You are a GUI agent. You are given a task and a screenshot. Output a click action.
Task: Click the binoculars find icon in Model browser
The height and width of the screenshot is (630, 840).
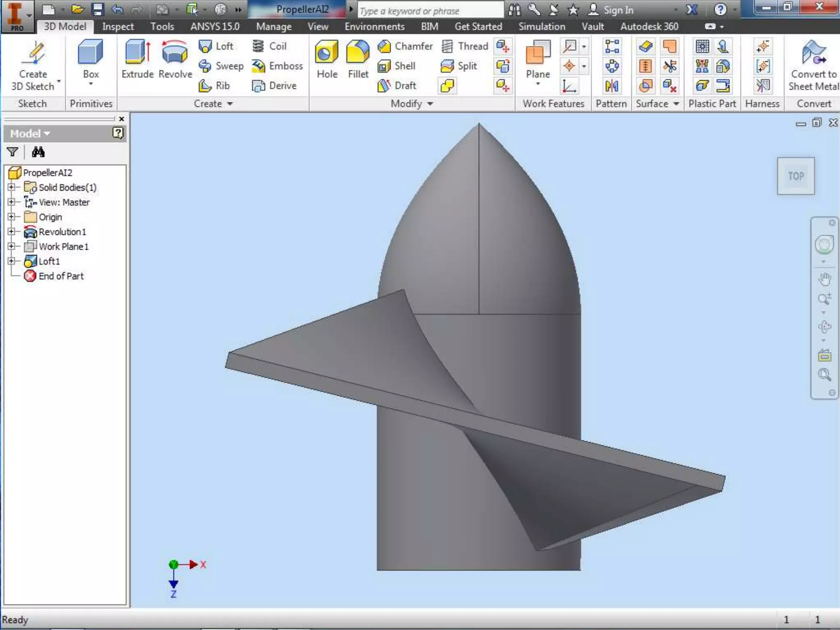(38, 152)
